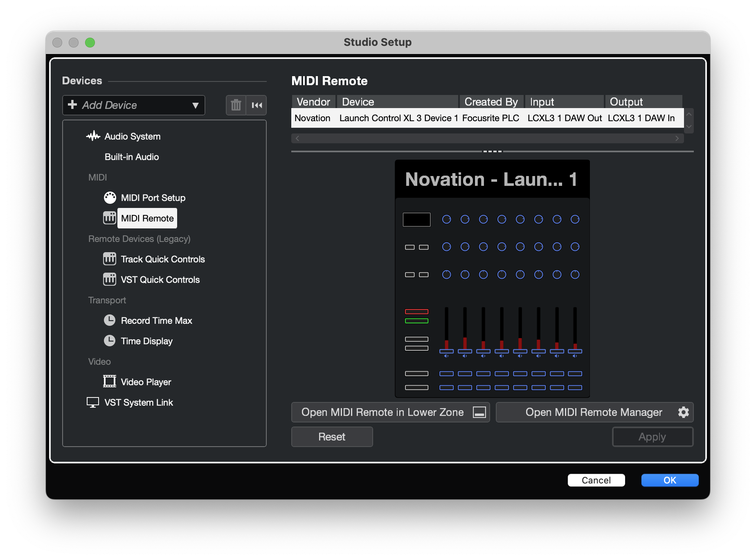This screenshot has width=756, height=560.
Task: Click the first knob in the second row
Action: [x=446, y=247]
